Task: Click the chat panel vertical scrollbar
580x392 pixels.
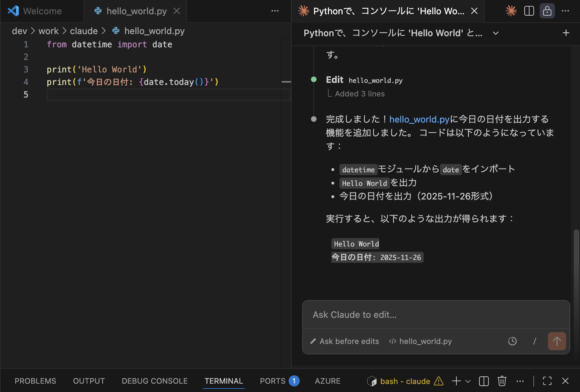Action: coord(577,265)
